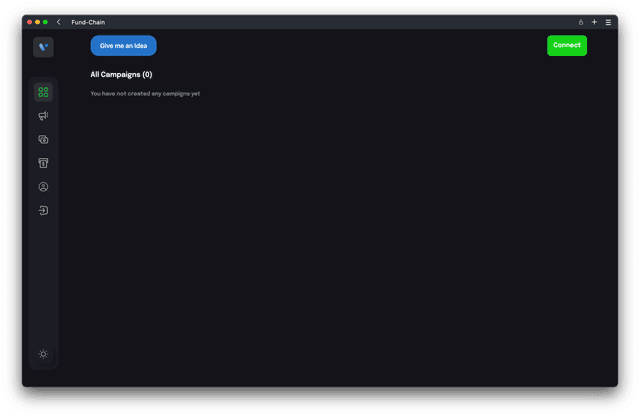Click the plus icon in title bar
This screenshot has width=640, height=416.
[594, 22]
